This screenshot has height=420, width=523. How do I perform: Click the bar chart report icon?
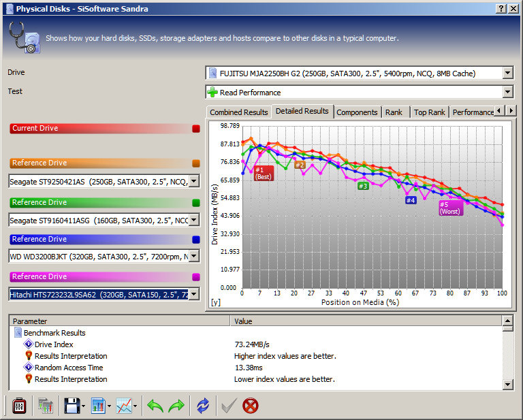click(x=98, y=406)
